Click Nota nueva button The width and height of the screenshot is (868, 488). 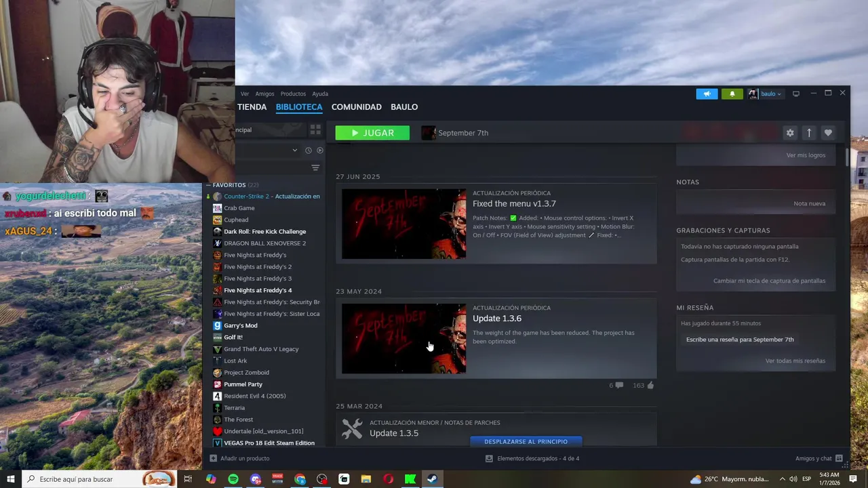[x=810, y=203]
